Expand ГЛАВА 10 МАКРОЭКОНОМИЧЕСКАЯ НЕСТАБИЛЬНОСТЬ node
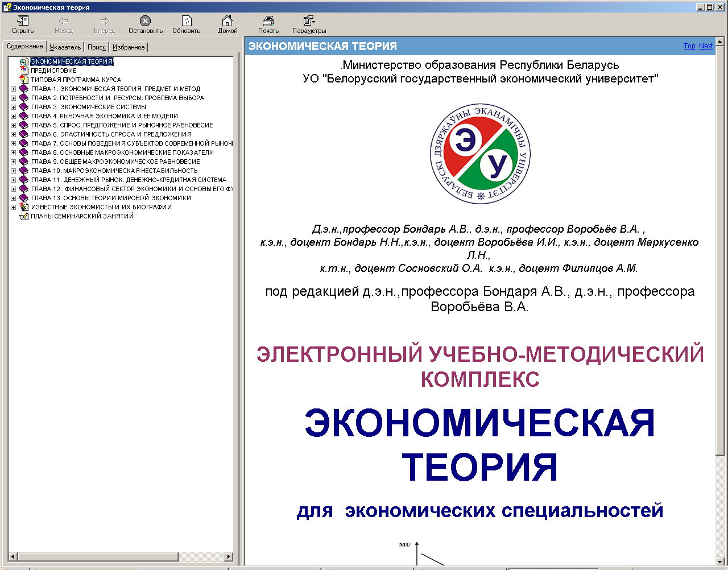Viewport: 728px width, 570px height. coord(14,171)
